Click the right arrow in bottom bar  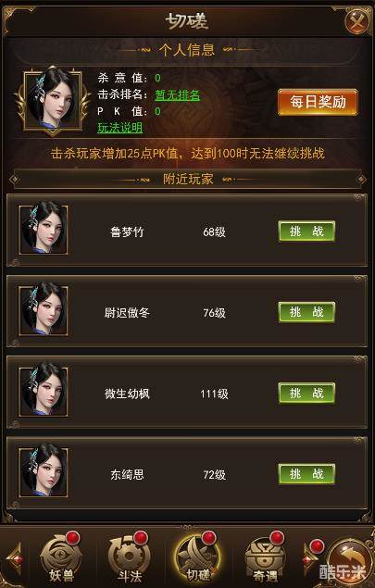(310, 557)
